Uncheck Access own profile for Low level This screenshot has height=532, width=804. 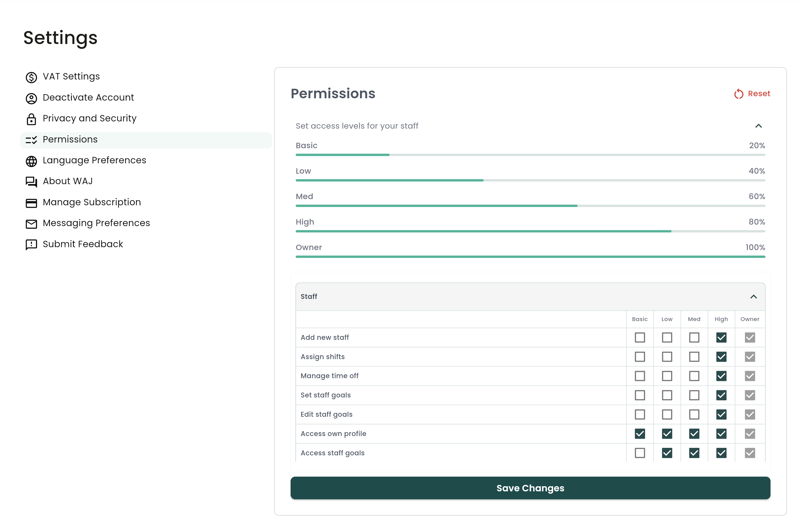667,434
